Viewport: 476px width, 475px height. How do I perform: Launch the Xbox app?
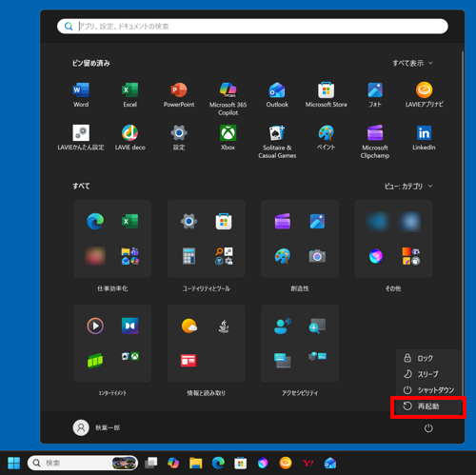click(x=228, y=137)
